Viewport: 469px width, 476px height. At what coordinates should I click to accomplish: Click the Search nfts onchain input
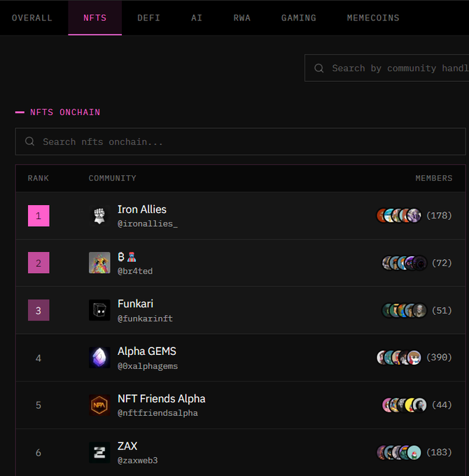[240, 141]
